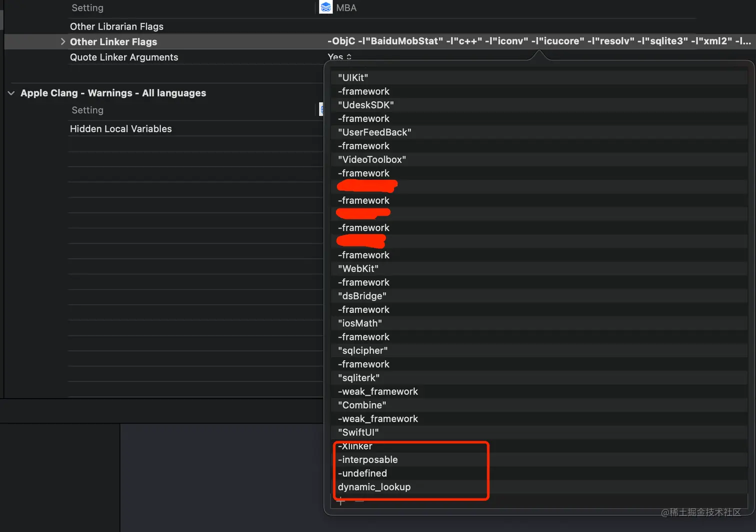Expand the Other Linker Flags row chevron
Viewport: 756px width, 532px height.
click(x=63, y=41)
